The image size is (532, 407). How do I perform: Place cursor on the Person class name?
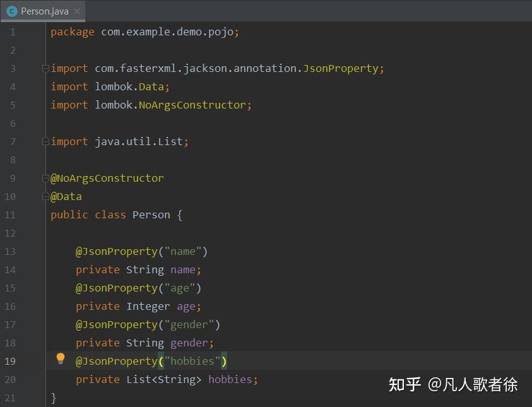click(x=151, y=215)
